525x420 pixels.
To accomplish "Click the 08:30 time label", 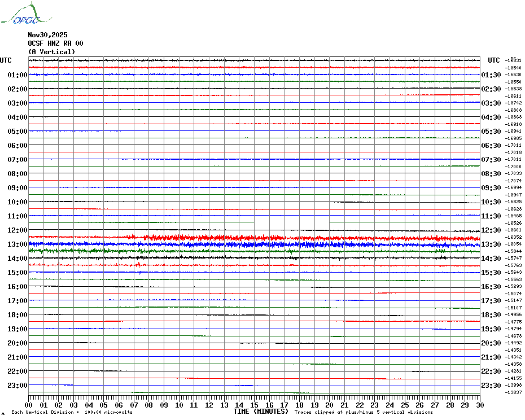I will tap(491, 173).
